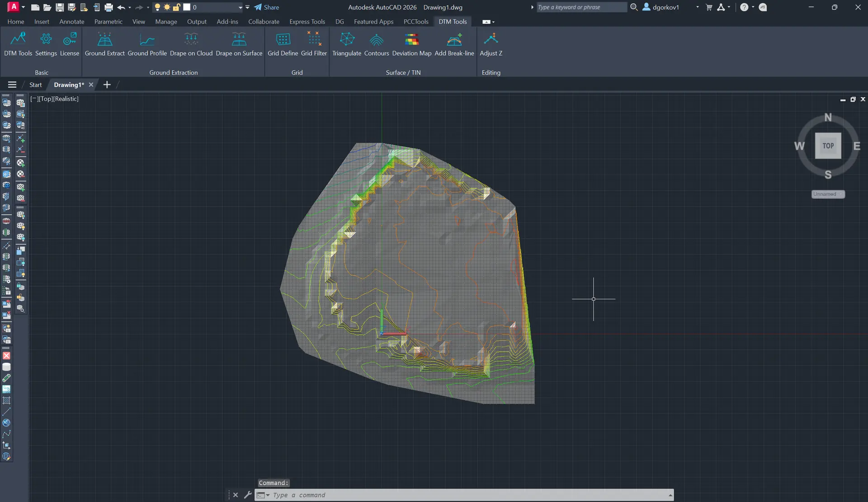
Task: Click the Open file folder icon
Action: [47, 7]
